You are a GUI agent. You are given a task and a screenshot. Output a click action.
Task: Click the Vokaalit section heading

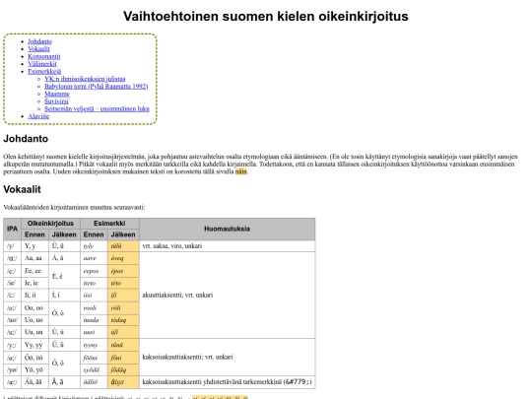[22, 189]
